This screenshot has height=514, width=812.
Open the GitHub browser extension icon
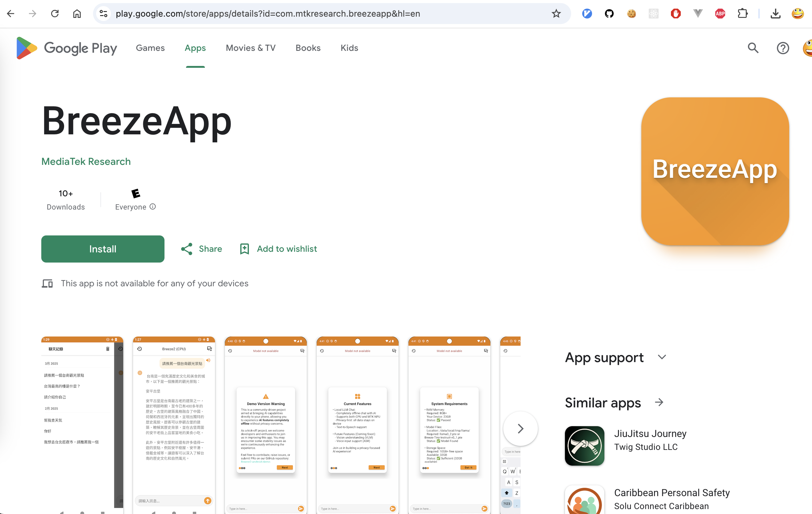[609, 14]
